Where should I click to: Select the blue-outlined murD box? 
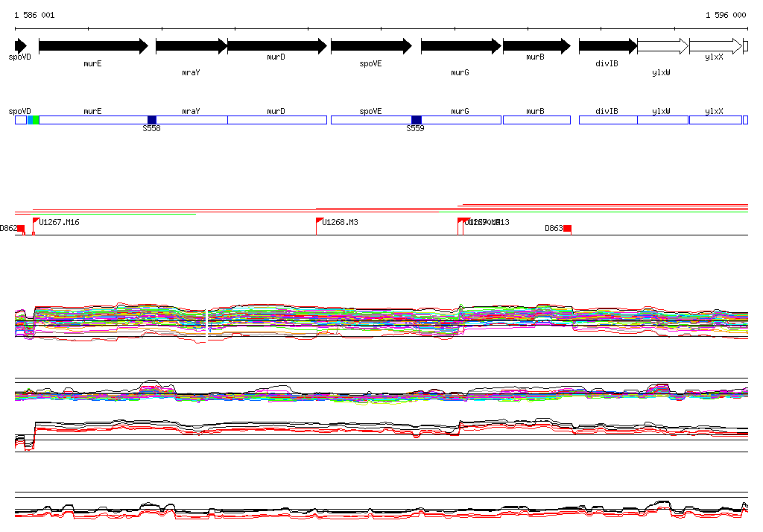(277, 120)
